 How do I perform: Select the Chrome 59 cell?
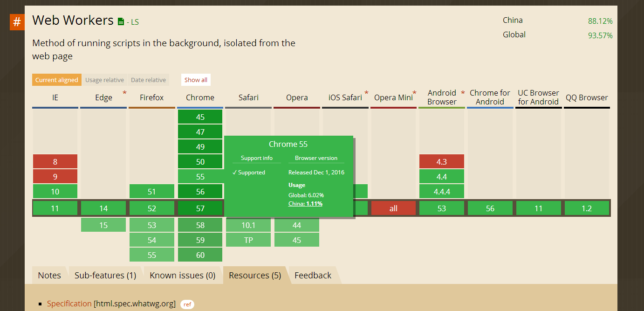[200, 240]
